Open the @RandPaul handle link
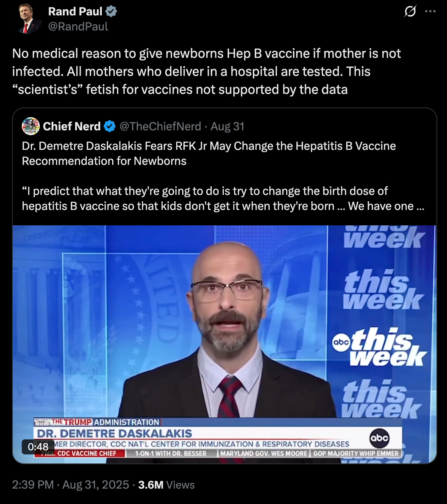The height and width of the screenshot is (504, 447). point(78,27)
